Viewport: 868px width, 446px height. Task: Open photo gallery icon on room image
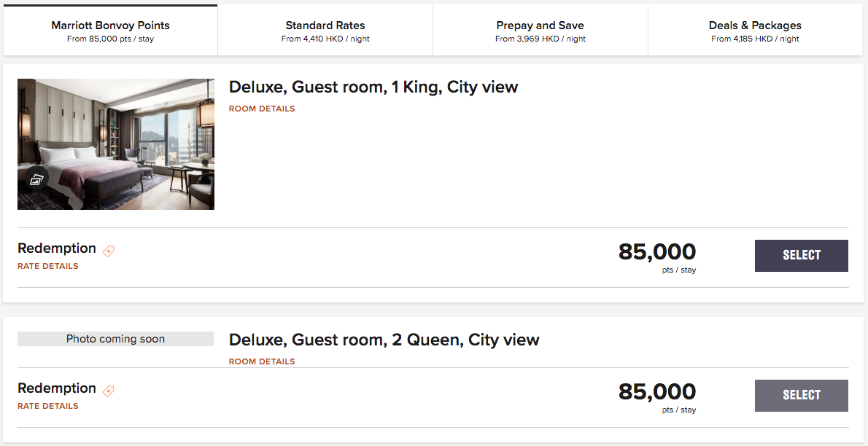pyautogui.click(x=36, y=179)
